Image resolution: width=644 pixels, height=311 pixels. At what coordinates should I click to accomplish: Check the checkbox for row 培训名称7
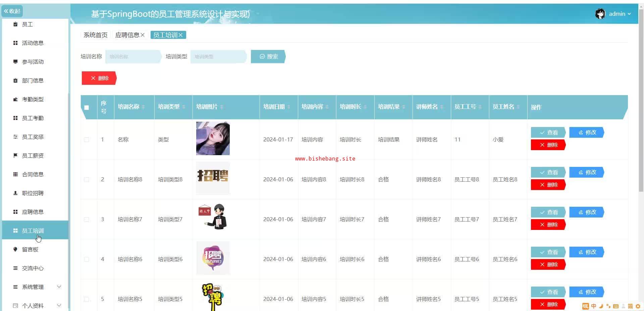coord(87,220)
